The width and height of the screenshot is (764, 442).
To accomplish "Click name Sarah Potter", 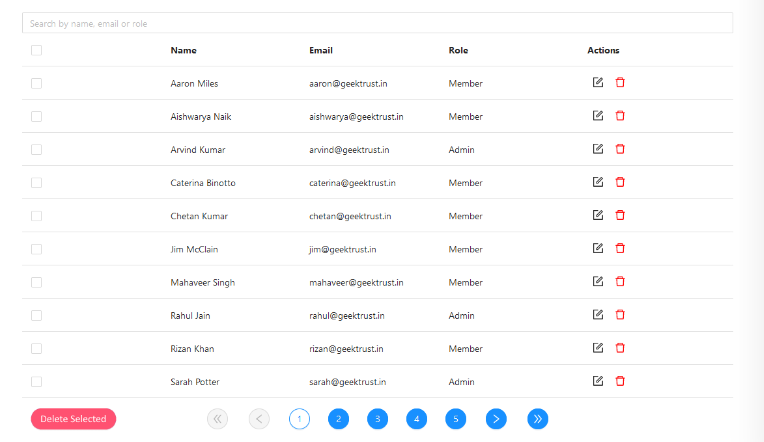I will pos(195,382).
